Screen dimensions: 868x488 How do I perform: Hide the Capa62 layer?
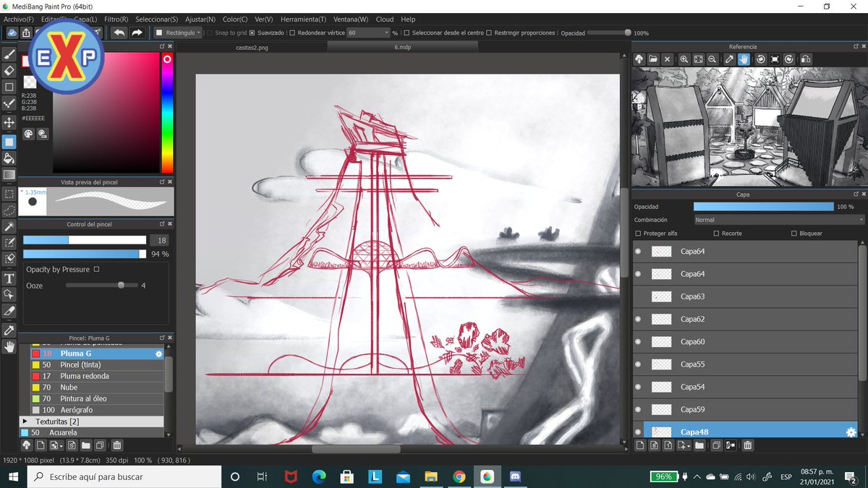[x=638, y=319]
